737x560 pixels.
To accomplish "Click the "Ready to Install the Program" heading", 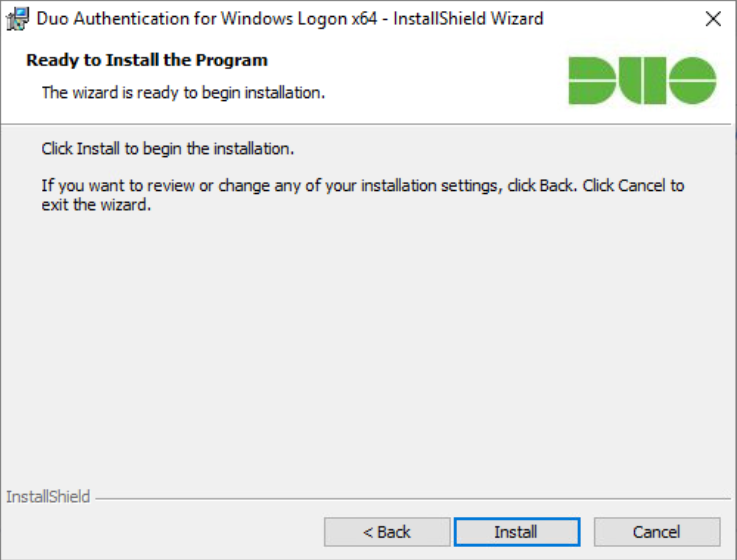I will tap(147, 60).
